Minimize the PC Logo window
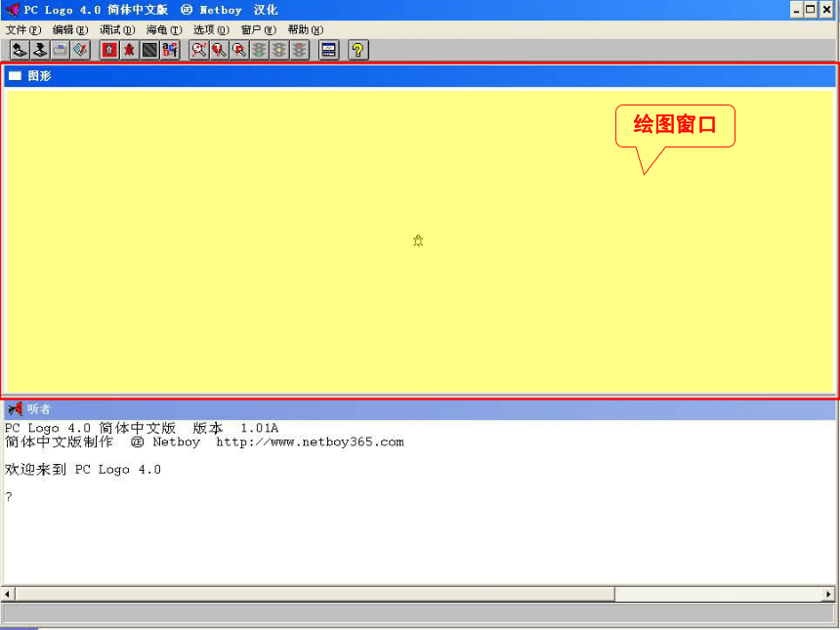The height and width of the screenshot is (630, 840). (x=797, y=10)
